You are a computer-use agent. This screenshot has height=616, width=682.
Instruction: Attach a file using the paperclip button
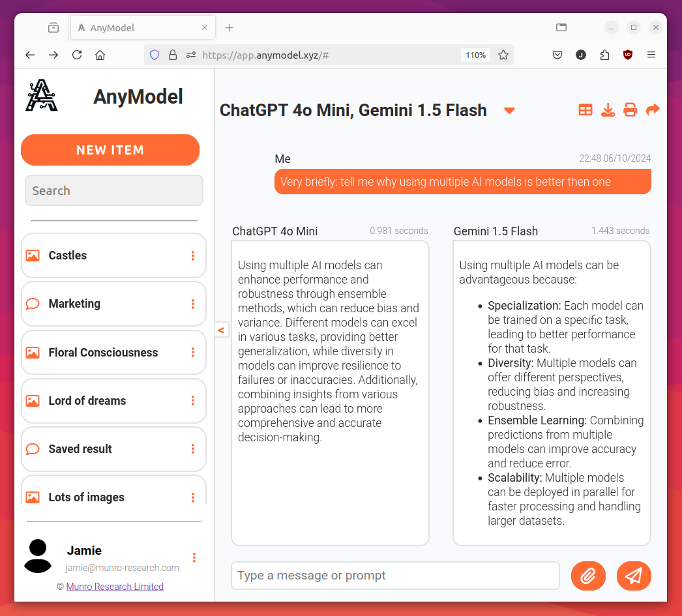588,576
